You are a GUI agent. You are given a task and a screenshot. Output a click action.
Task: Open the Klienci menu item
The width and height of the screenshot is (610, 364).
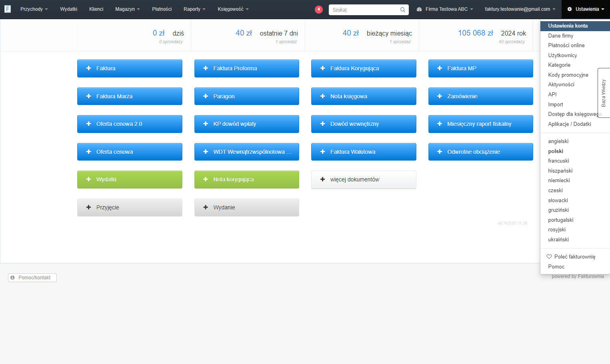[96, 9]
